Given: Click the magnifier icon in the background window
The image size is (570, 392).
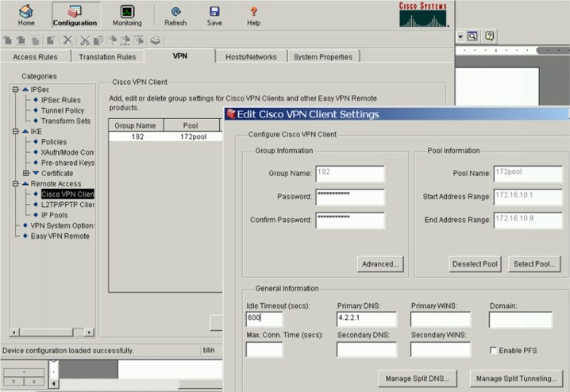Looking at the screenshot, I should tap(472, 37).
